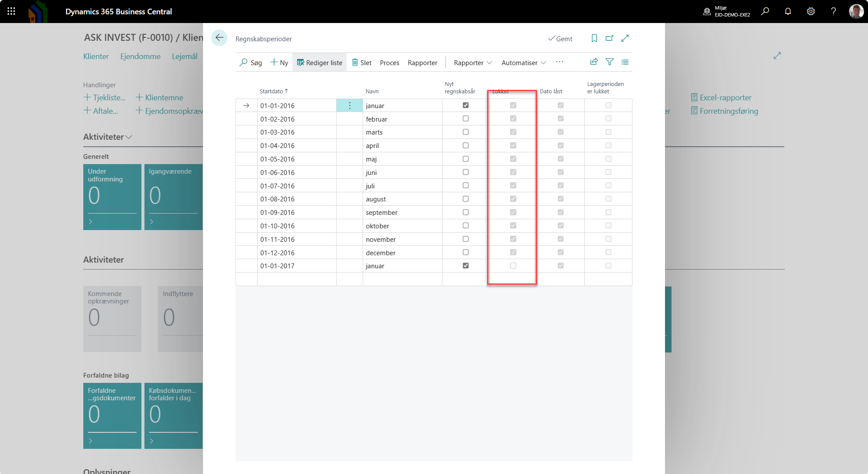The image size is (868, 474).
Task: Open the Dato låst column header
Action: (551, 91)
